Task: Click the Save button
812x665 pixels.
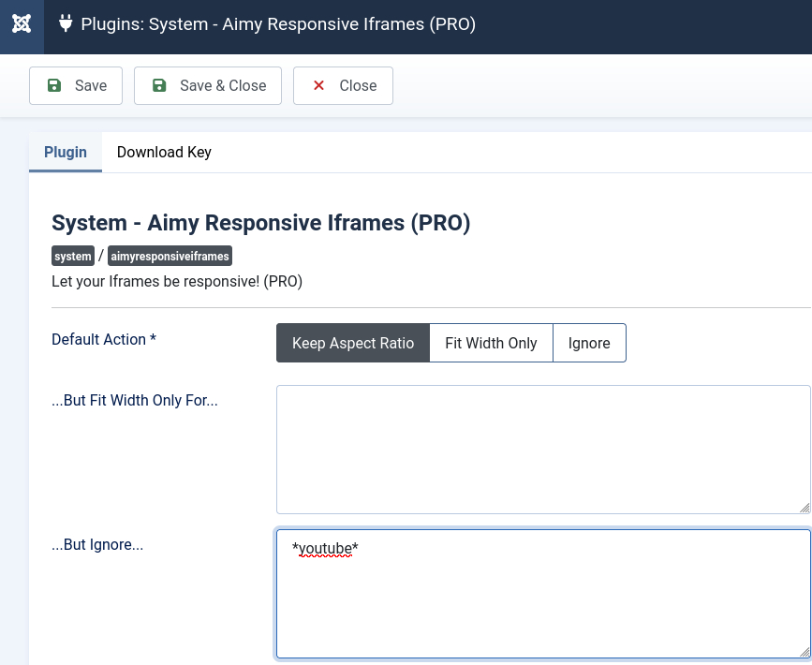Action: 76,84
